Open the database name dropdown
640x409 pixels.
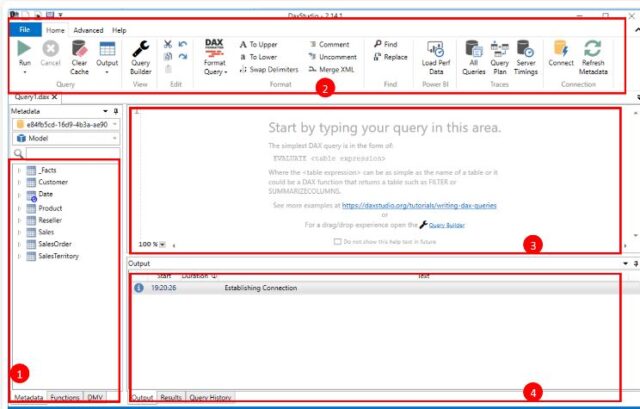click(x=115, y=124)
